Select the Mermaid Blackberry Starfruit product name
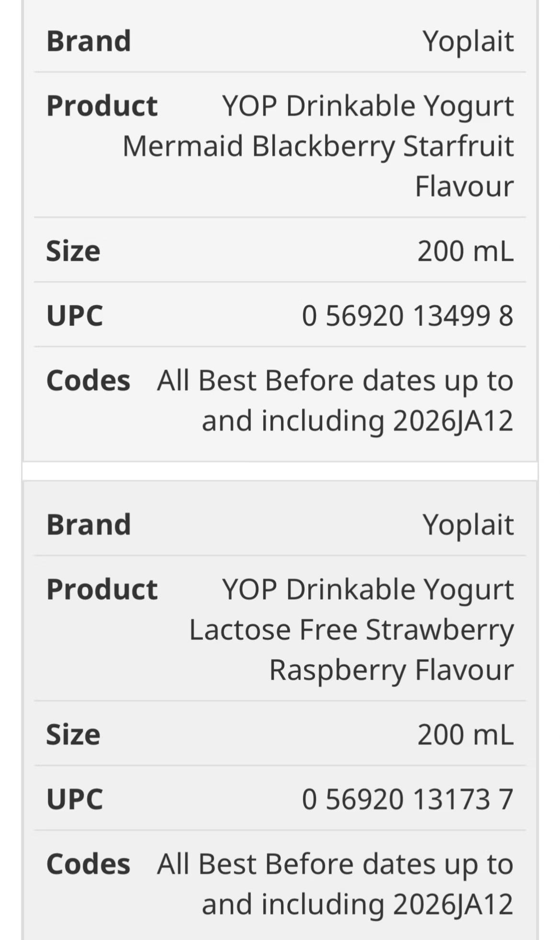This screenshot has width=560, height=940. click(x=318, y=145)
